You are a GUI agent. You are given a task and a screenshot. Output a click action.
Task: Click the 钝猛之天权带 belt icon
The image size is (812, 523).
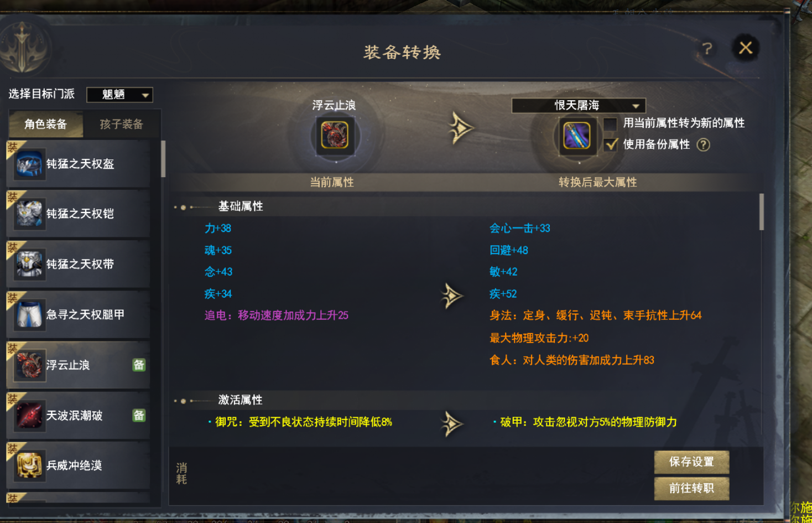click(x=29, y=265)
